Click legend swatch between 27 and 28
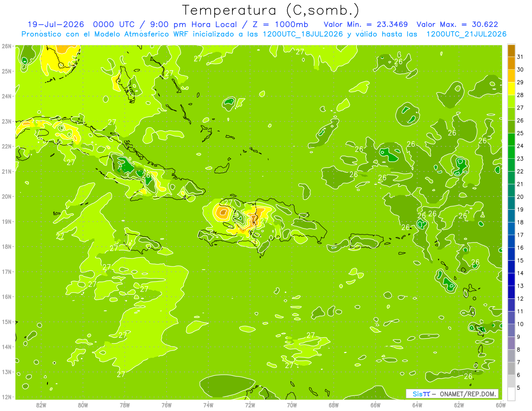 [x=511, y=101]
